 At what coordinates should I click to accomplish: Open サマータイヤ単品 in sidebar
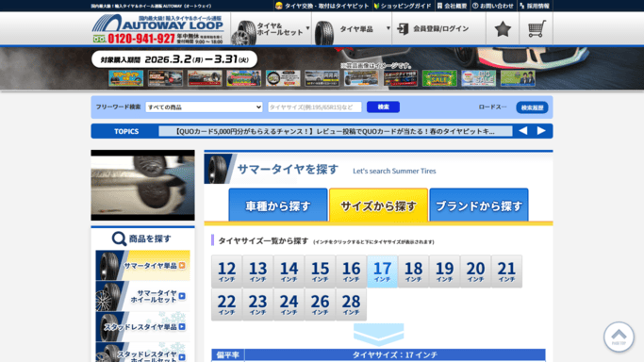(x=143, y=266)
